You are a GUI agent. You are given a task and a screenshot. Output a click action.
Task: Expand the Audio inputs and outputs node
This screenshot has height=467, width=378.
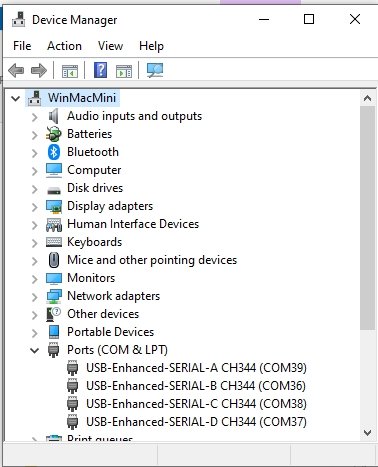[x=34, y=117]
